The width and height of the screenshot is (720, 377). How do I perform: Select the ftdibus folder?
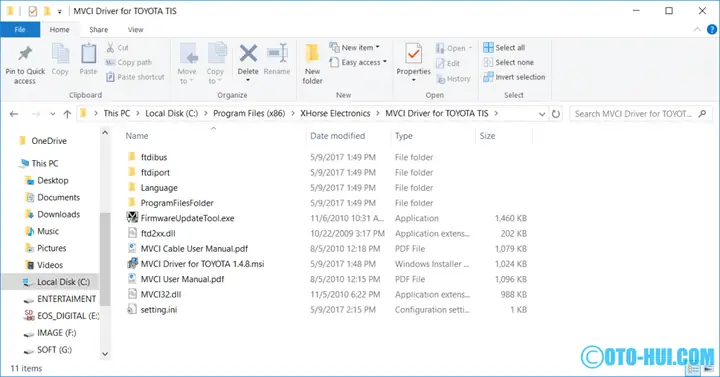(x=154, y=157)
